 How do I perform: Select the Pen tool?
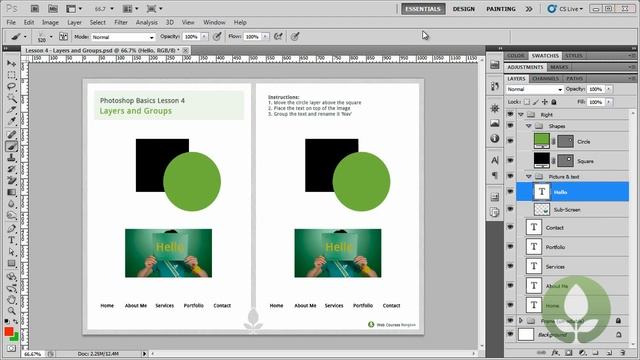coord(11,229)
